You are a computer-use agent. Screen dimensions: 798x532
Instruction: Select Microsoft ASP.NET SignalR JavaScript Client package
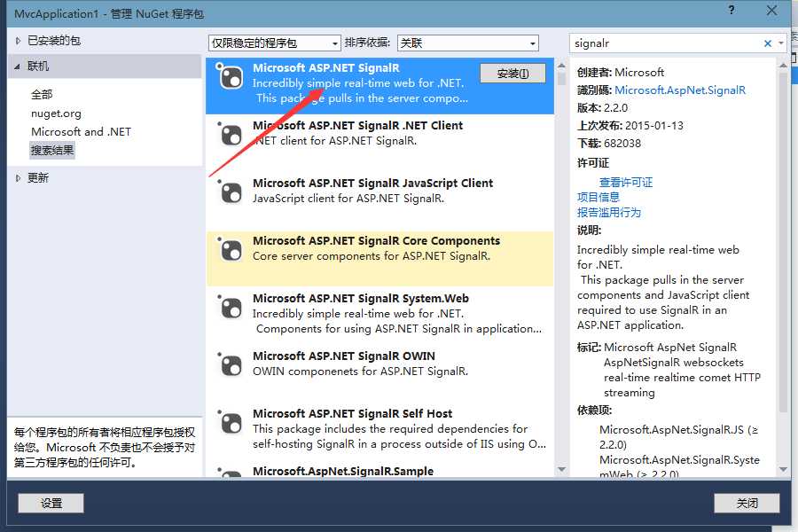(379, 201)
